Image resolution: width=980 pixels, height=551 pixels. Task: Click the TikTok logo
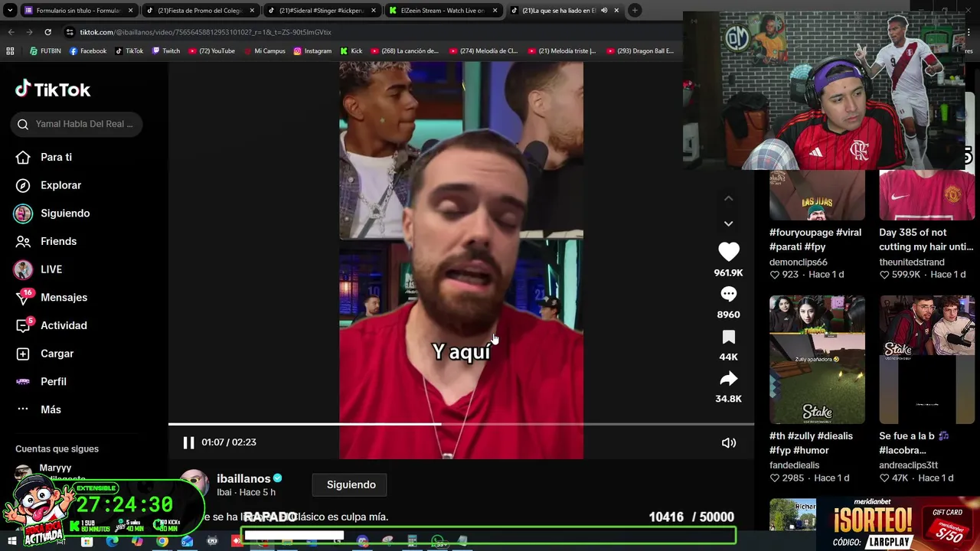(x=53, y=90)
